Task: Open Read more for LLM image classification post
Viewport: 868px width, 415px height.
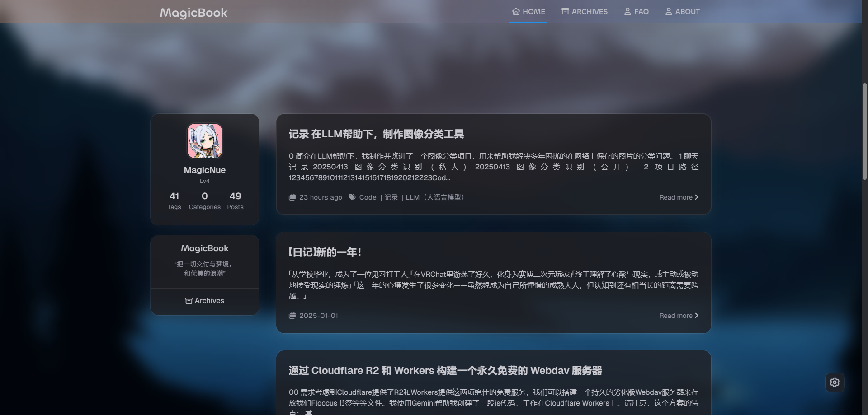Action: click(x=679, y=197)
